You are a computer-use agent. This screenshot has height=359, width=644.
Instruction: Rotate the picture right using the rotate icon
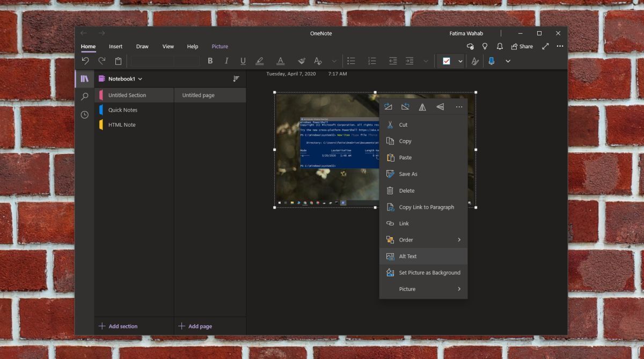[389, 106]
